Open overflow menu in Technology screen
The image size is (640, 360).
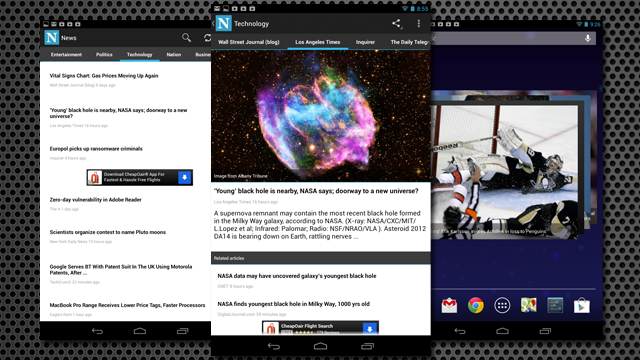click(418, 23)
